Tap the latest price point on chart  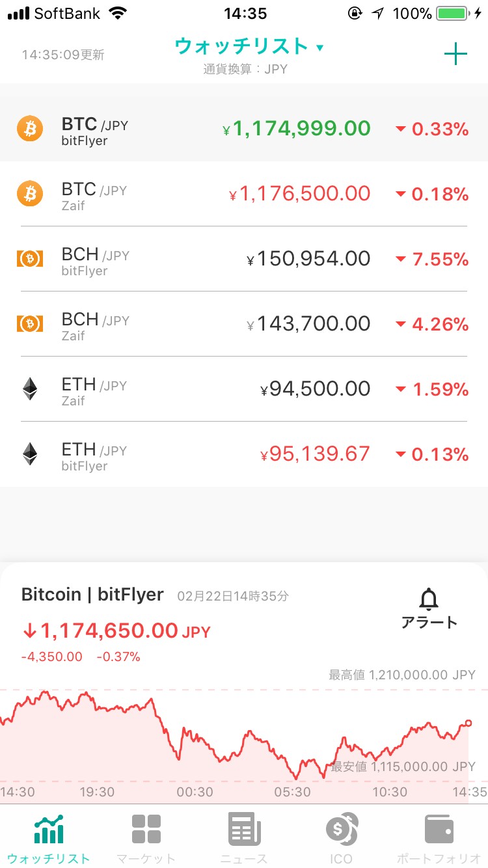(468, 723)
